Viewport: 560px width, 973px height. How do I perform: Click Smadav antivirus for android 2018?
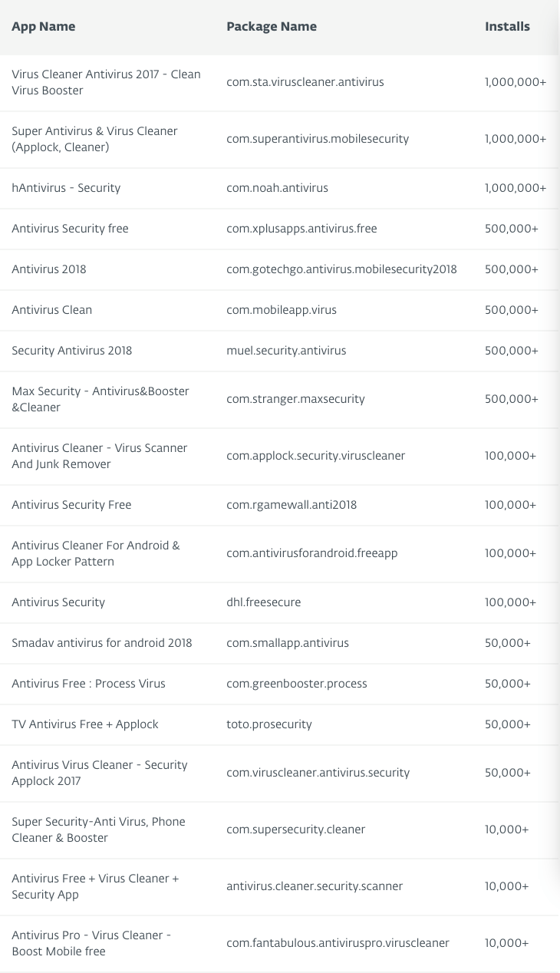pos(102,643)
